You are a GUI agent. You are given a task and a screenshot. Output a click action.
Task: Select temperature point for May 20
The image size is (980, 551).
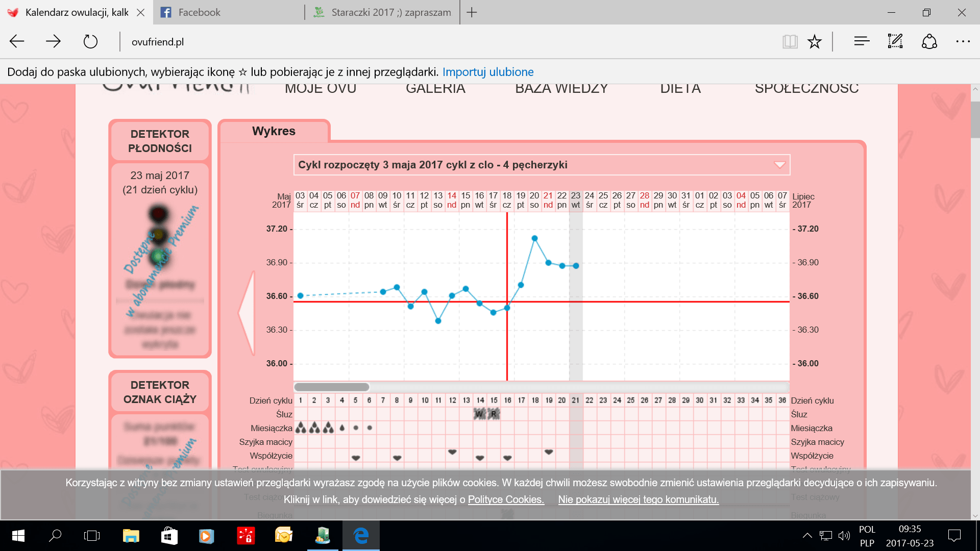click(534, 238)
